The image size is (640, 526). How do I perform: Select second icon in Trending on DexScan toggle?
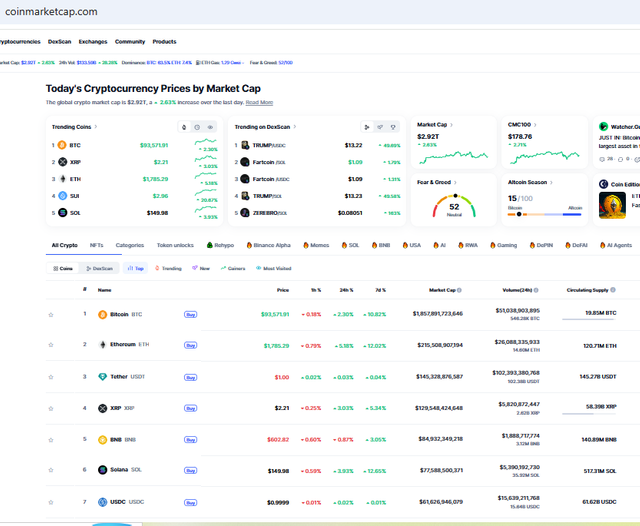pyautogui.click(x=380, y=127)
